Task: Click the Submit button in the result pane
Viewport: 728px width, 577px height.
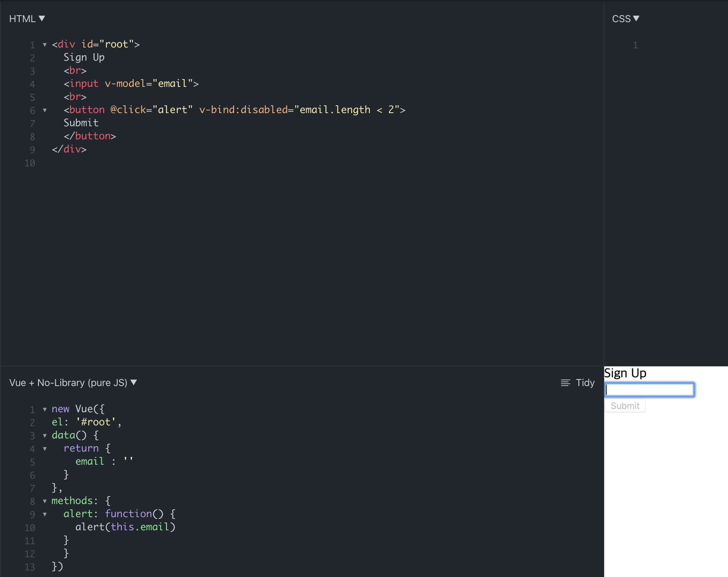Action: pyautogui.click(x=625, y=406)
